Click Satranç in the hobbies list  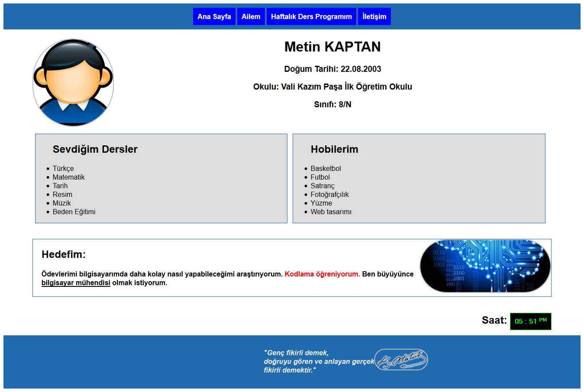point(322,186)
